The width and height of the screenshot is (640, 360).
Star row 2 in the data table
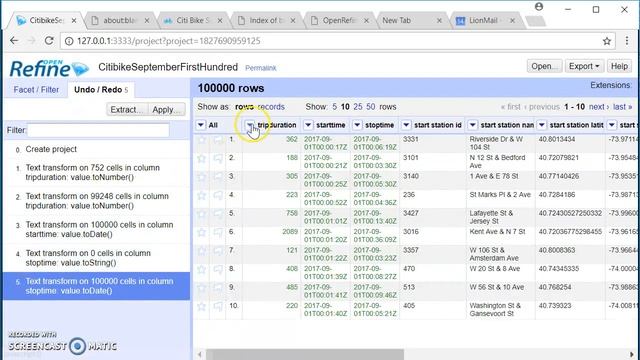click(202, 158)
